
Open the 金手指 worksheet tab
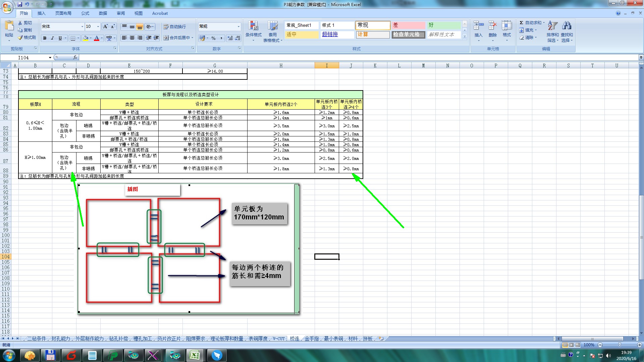click(x=312, y=339)
